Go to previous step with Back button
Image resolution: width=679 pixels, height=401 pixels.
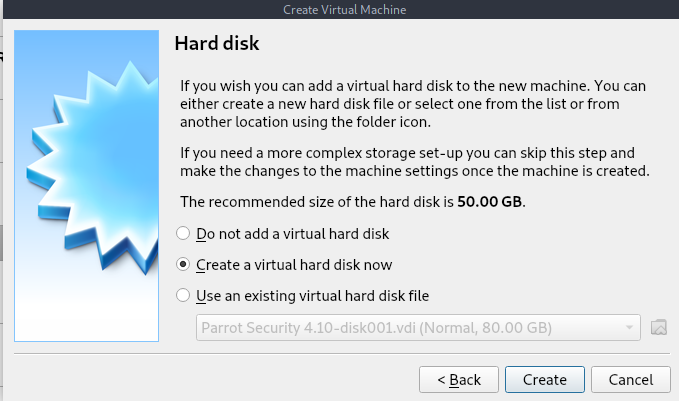[x=459, y=380]
